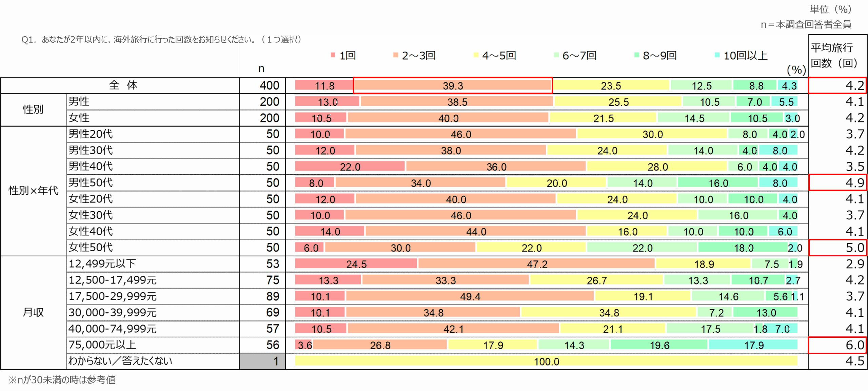
Task: Click the yellow 4〜5回 legend swatch
Action: 476,55
